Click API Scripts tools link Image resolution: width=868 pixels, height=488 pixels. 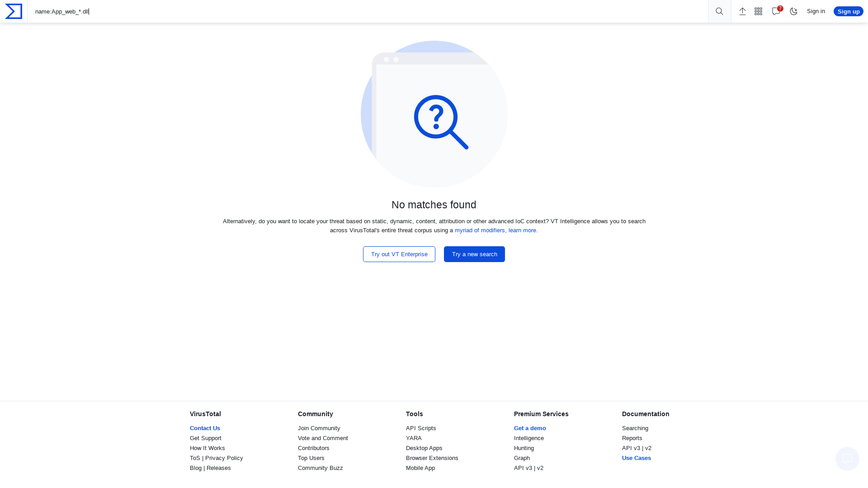tap(421, 428)
